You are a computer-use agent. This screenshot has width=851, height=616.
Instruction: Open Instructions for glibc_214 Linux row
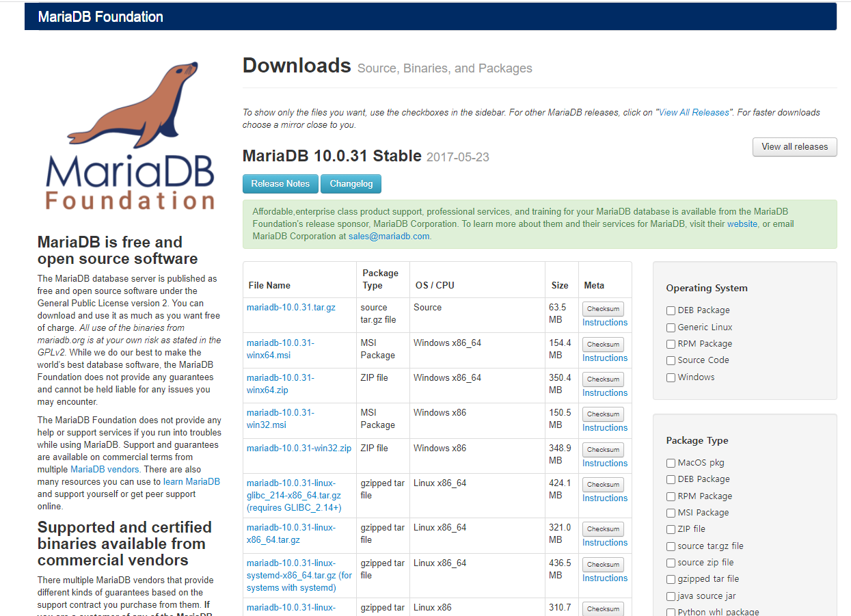coord(605,498)
